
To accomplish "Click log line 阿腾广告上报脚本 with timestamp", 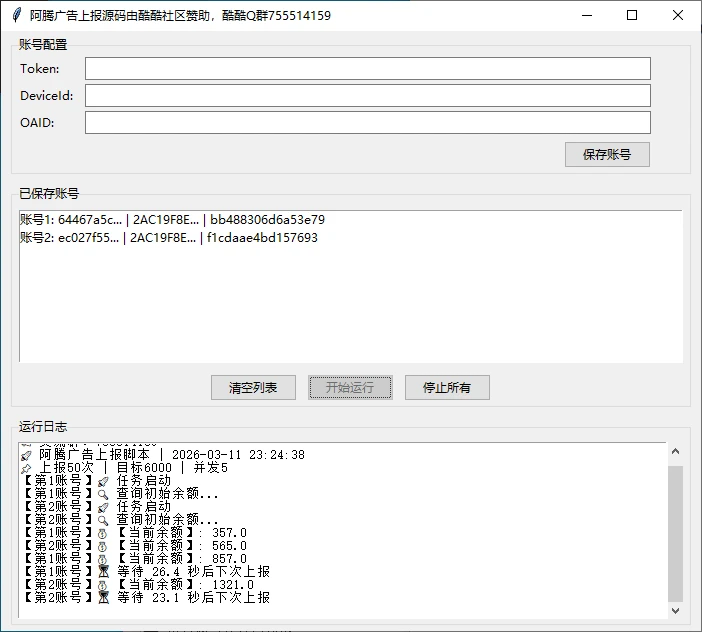I will click(x=163, y=454).
